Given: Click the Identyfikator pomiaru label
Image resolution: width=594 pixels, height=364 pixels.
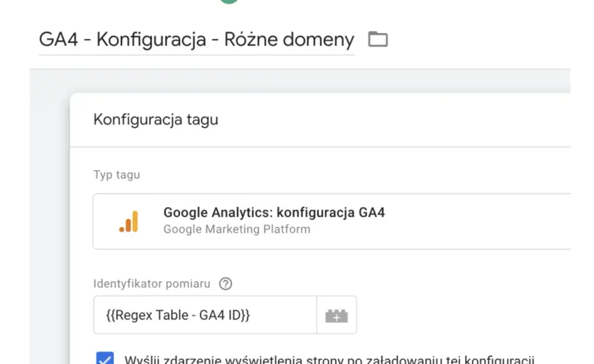Looking at the screenshot, I should tap(151, 283).
